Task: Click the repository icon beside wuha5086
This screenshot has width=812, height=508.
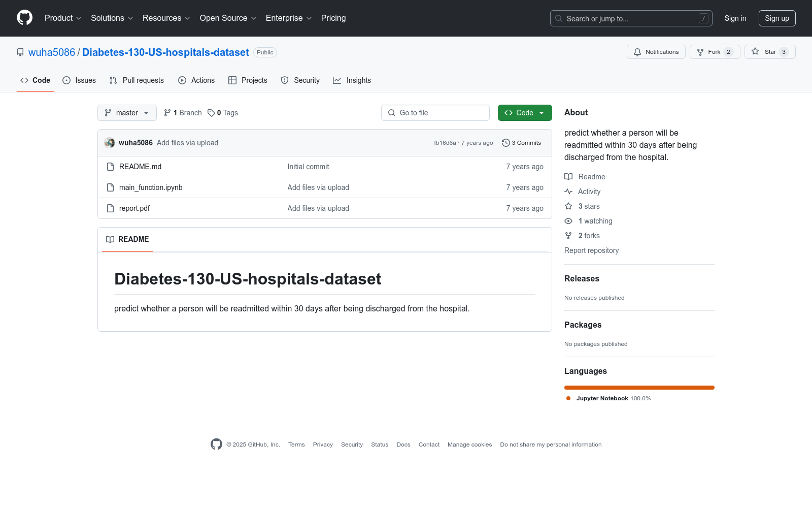Action: [x=20, y=52]
